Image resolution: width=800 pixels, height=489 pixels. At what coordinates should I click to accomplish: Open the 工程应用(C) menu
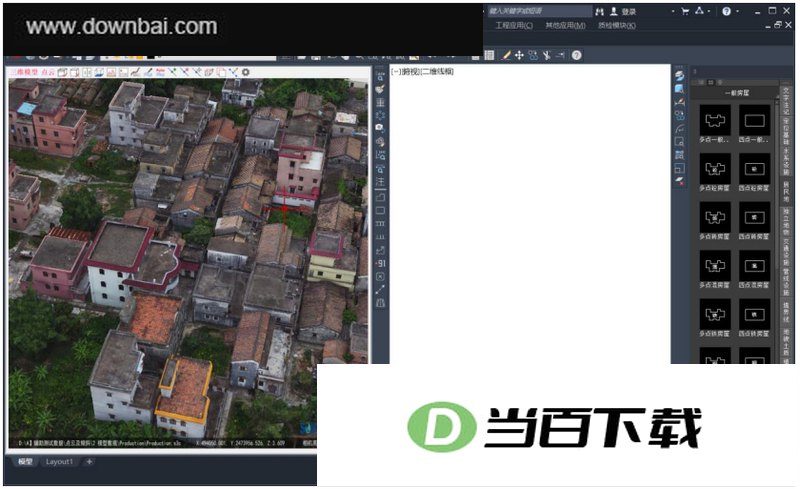coord(514,26)
